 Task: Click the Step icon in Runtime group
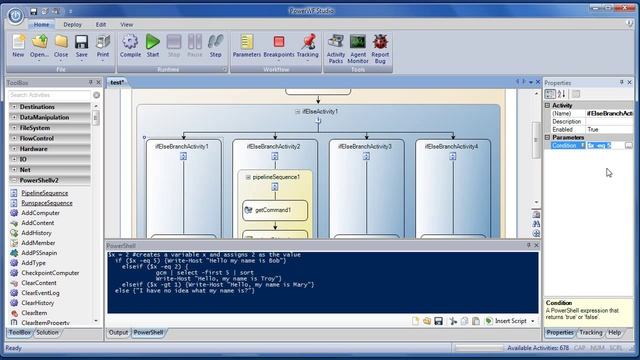pyautogui.click(x=216, y=46)
